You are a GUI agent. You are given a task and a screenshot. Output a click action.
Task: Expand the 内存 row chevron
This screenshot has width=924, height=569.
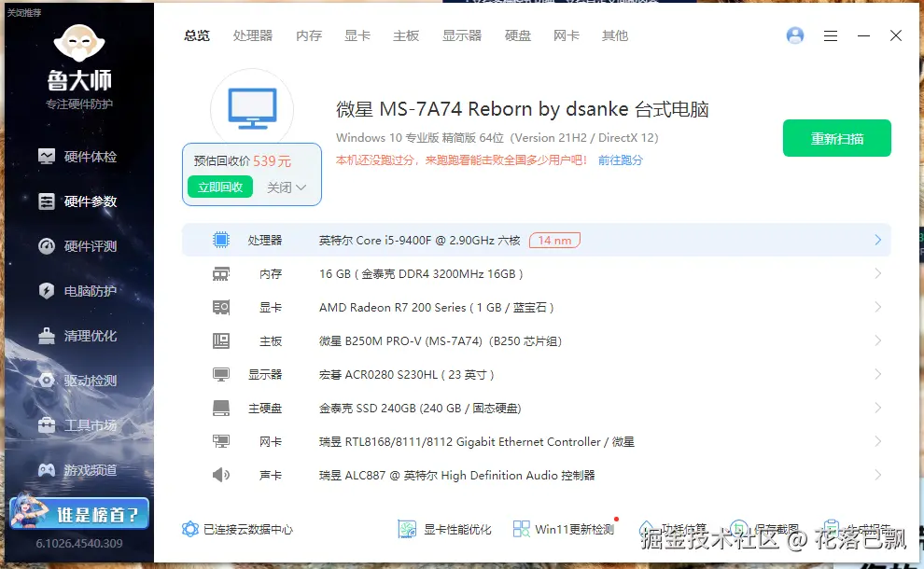point(877,273)
